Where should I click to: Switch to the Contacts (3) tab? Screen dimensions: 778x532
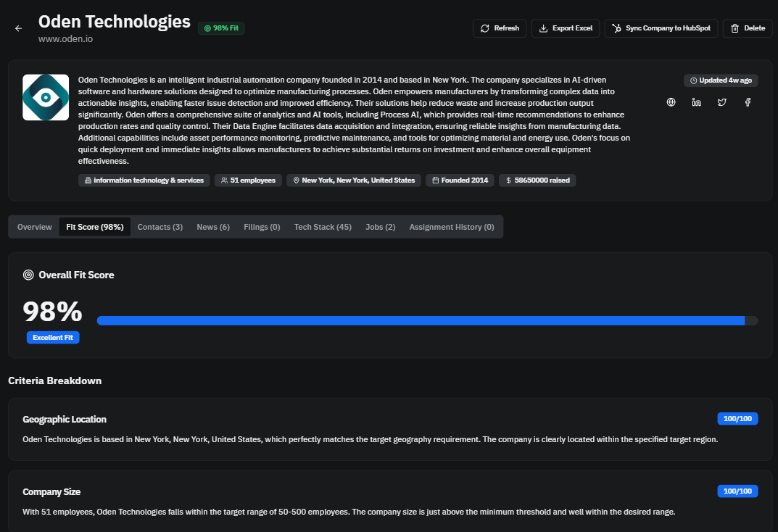coord(160,226)
